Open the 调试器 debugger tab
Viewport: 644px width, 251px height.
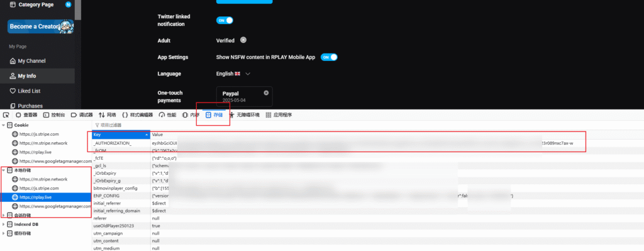point(82,115)
